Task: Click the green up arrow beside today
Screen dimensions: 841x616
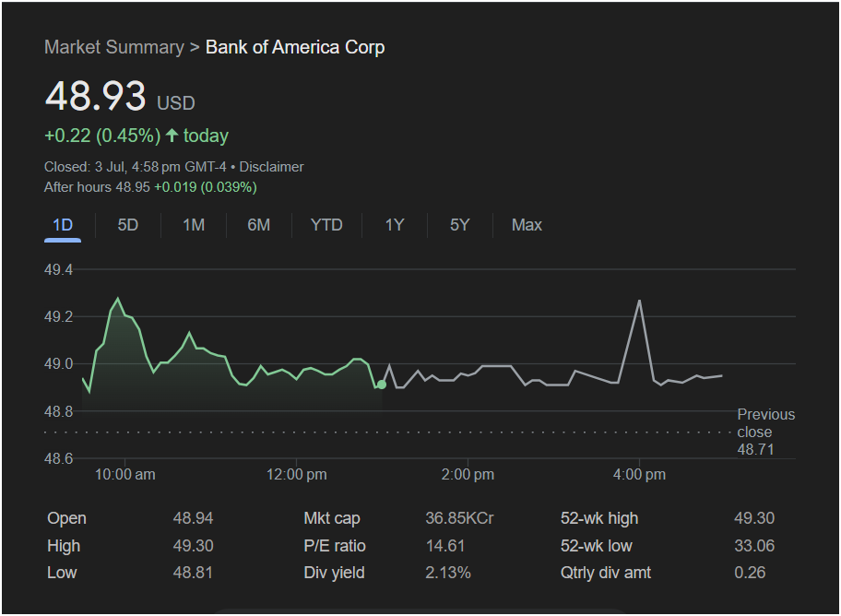Action: tap(172, 136)
